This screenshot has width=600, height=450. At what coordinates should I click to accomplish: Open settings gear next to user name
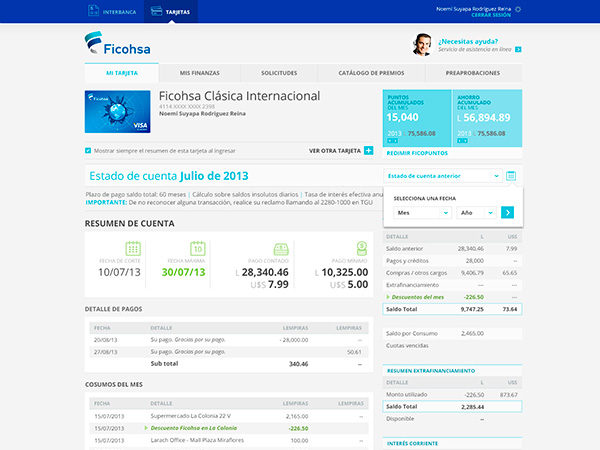coord(518,9)
